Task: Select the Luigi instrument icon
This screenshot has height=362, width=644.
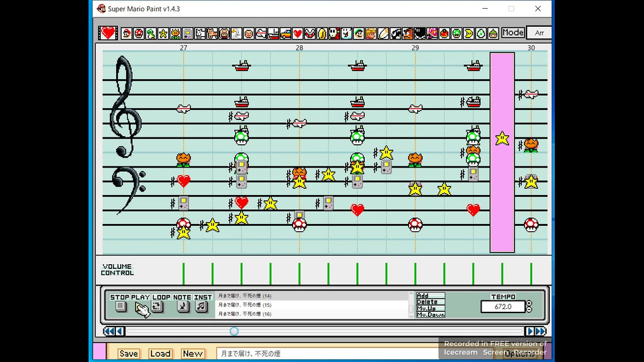Action: coord(358,34)
